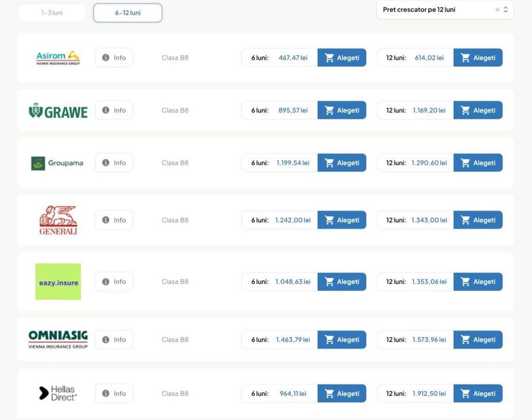
Task: Open Info for Hellas Direct offer
Action: click(x=114, y=393)
